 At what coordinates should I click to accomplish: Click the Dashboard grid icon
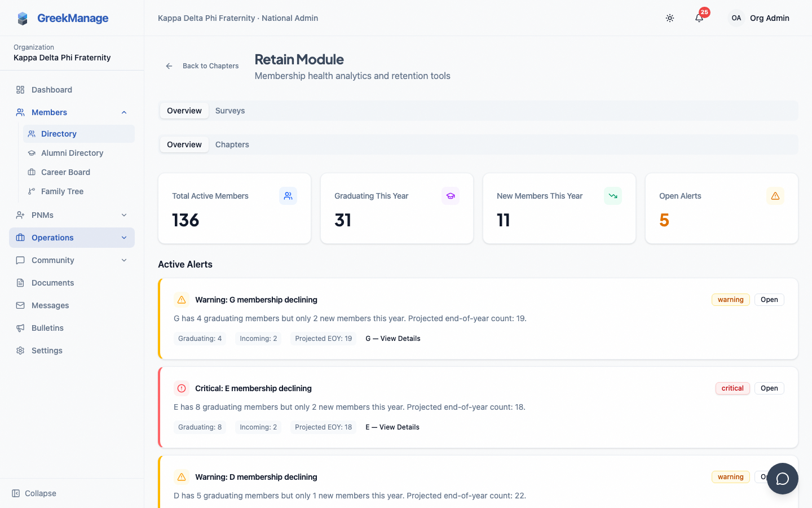[20, 90]
